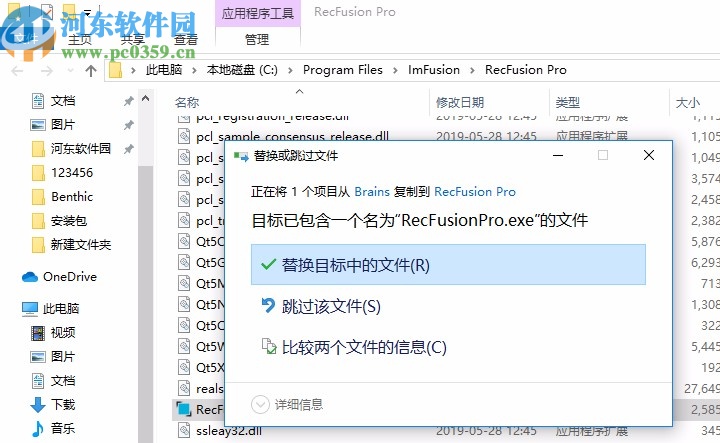Unpin 文档 using its pin icon

(x=129, y=101)
